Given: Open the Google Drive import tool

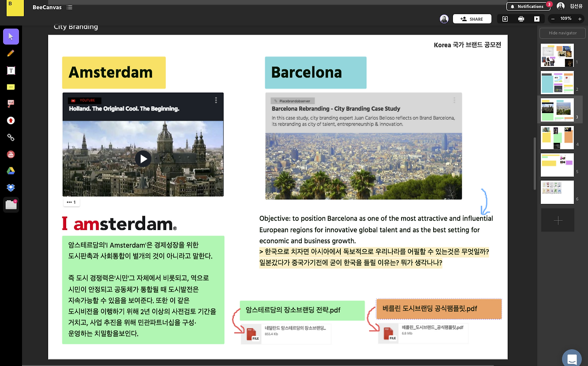Looking at the screenshot, I should tap(11, 171).
